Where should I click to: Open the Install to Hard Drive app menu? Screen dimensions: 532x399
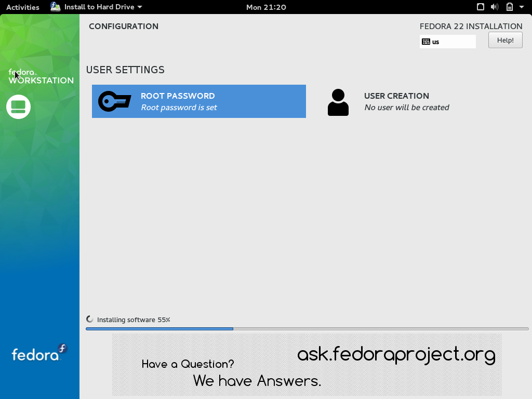pos(96,7)
